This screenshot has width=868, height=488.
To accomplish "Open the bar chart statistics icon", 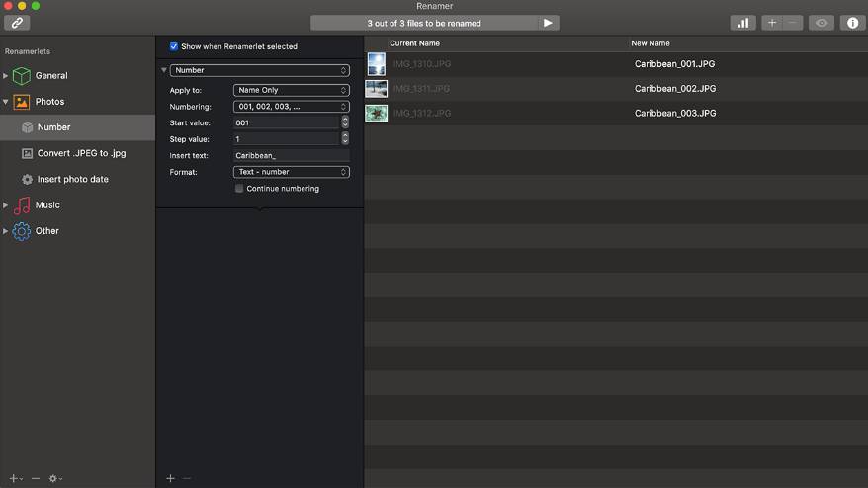I will pyautogui.click(x=742, y=23).
